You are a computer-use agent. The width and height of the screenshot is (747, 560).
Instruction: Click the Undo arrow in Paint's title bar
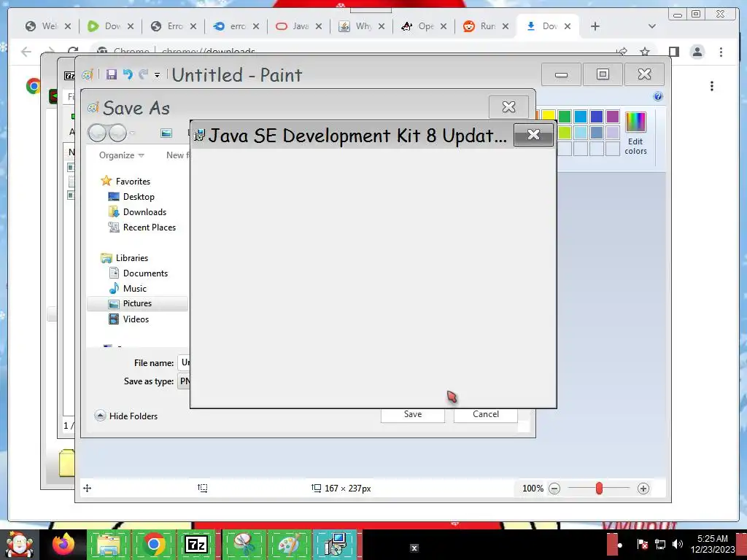click(128, 74)
